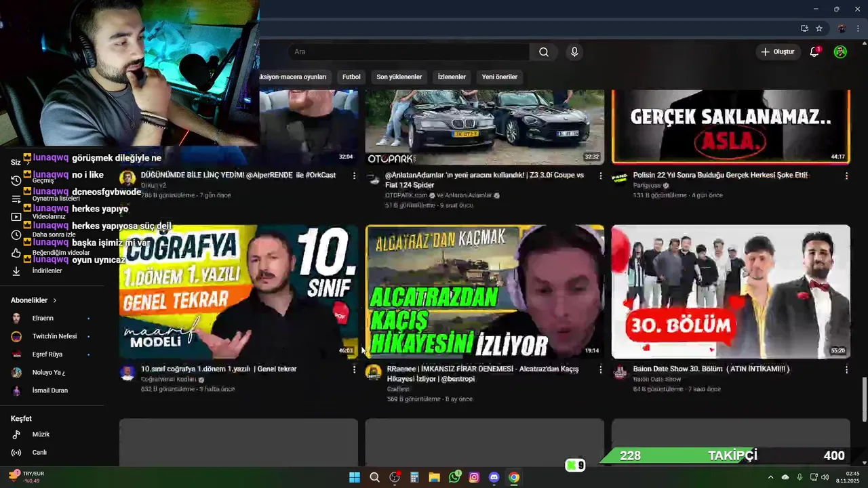The width and height of the screenshot is (868, 488).
Task: Open the 30. Bölüm Balon Date Show thumbnail
Action: (x=730, y=291)
